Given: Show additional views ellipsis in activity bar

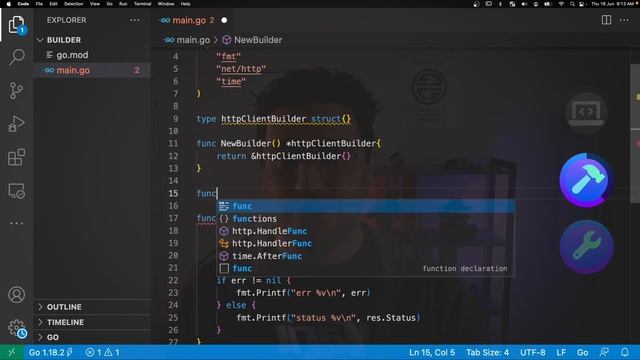Looking at the screenshot, I should (16, 223).
